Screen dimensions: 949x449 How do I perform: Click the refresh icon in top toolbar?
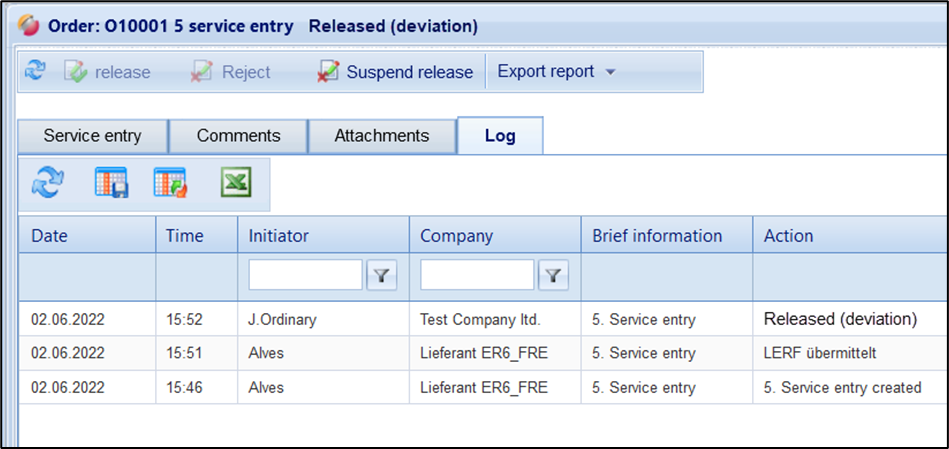point(35,71)
